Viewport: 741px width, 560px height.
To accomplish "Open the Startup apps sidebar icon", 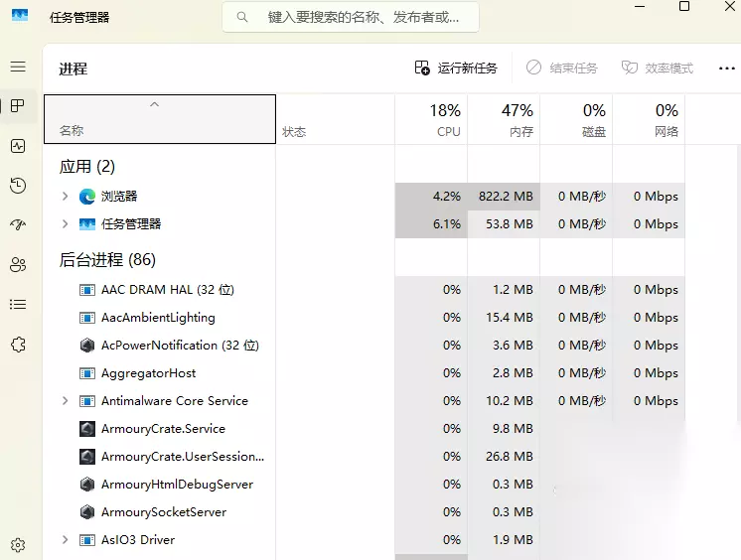I will coord(18,225).
